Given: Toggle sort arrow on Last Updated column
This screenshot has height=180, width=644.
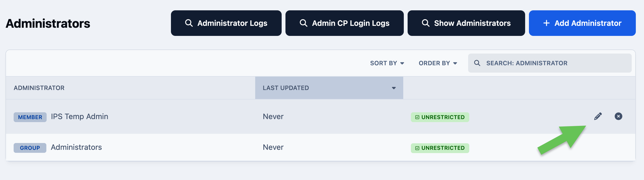Looking at the screenshot, I should click(x=394, y=88).
